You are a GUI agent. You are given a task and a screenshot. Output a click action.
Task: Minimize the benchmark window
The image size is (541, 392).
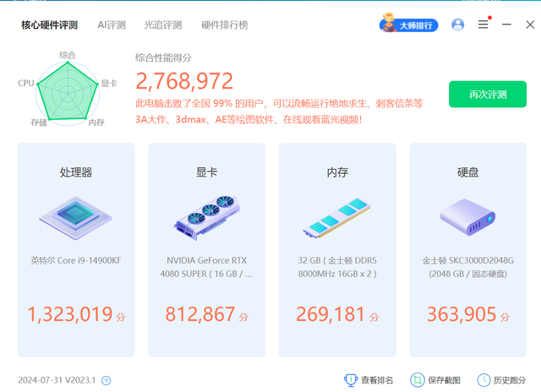tap(506, 24)
